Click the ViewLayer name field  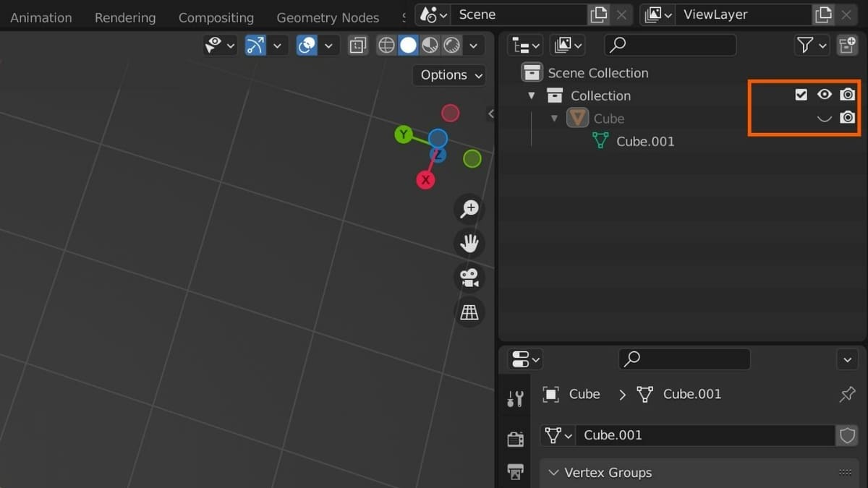(x=744, y=14)
